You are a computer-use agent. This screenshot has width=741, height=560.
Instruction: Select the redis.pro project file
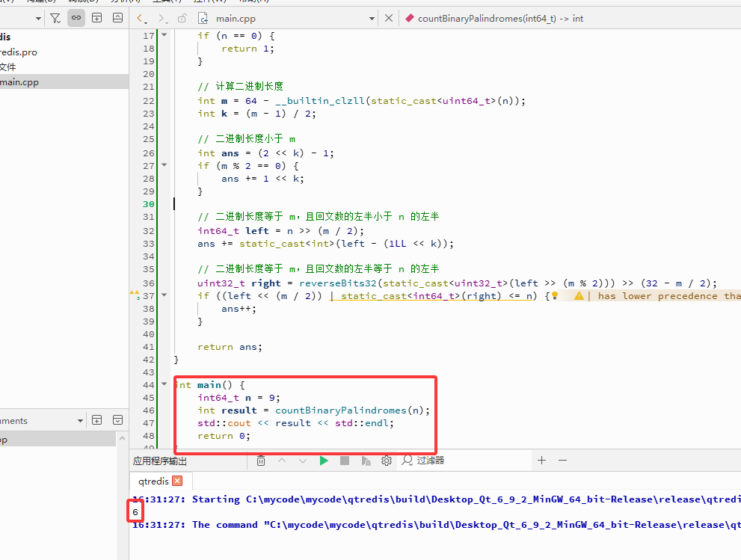click(19, 52)
